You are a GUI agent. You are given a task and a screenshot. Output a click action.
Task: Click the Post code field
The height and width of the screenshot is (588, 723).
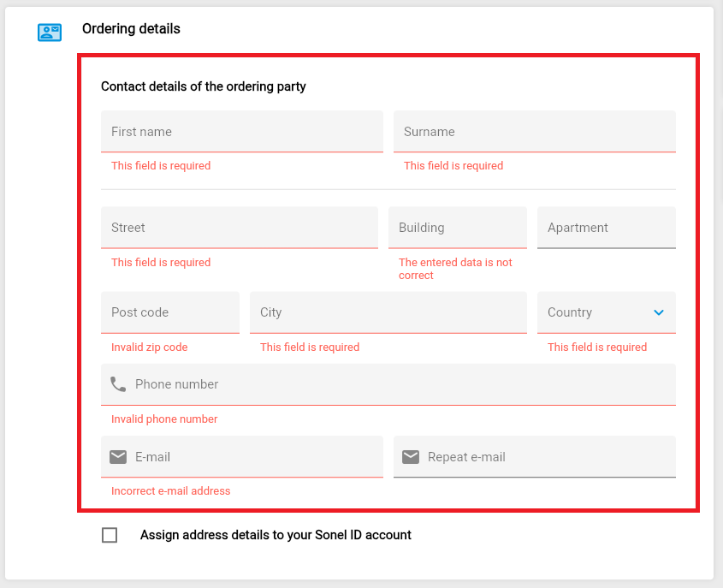point(169,312)
